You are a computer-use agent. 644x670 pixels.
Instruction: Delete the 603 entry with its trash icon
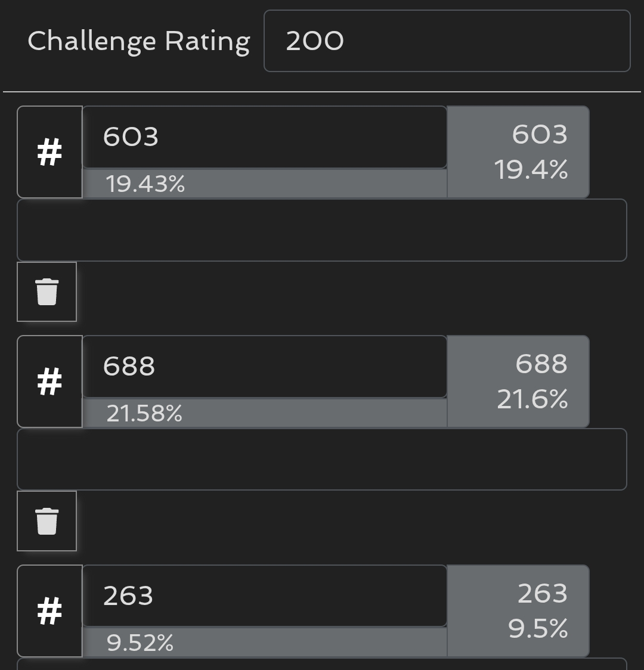(x=47, y=291)
